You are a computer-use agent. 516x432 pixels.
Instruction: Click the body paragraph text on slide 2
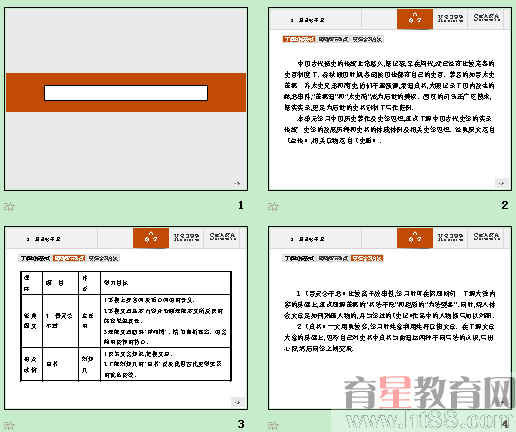pyautogui.click(x=389, y=102)
